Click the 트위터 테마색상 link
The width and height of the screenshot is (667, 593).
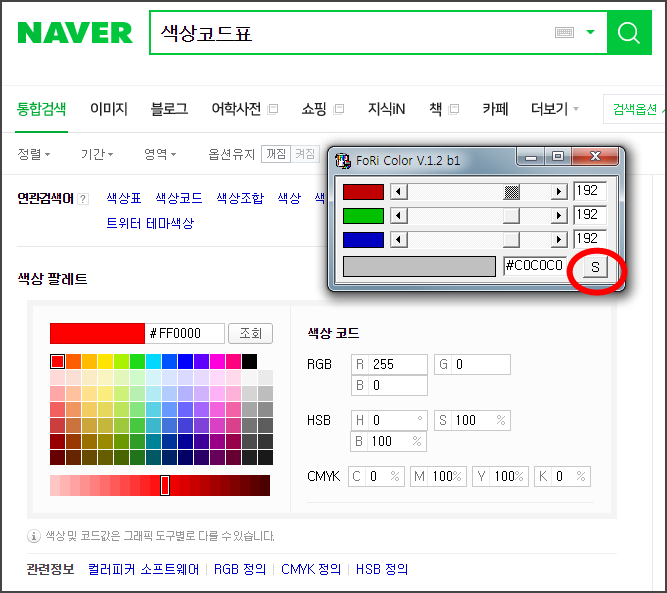pos(150,223)
